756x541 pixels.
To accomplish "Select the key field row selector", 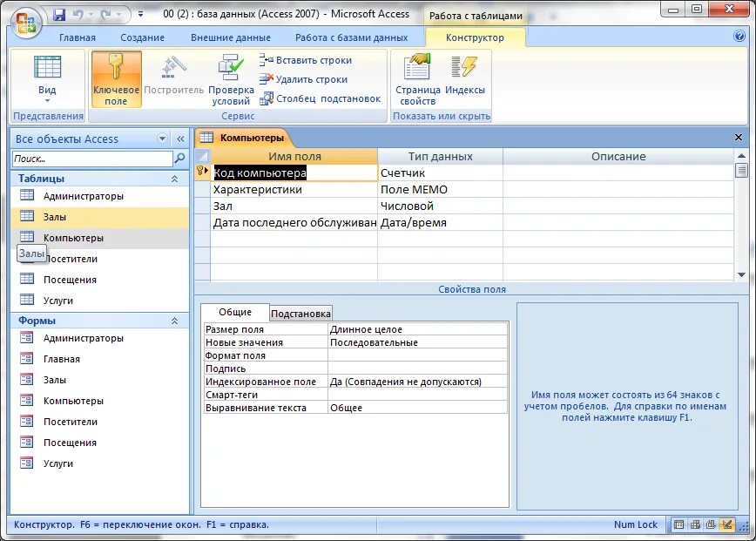I will tap(202, 172).
